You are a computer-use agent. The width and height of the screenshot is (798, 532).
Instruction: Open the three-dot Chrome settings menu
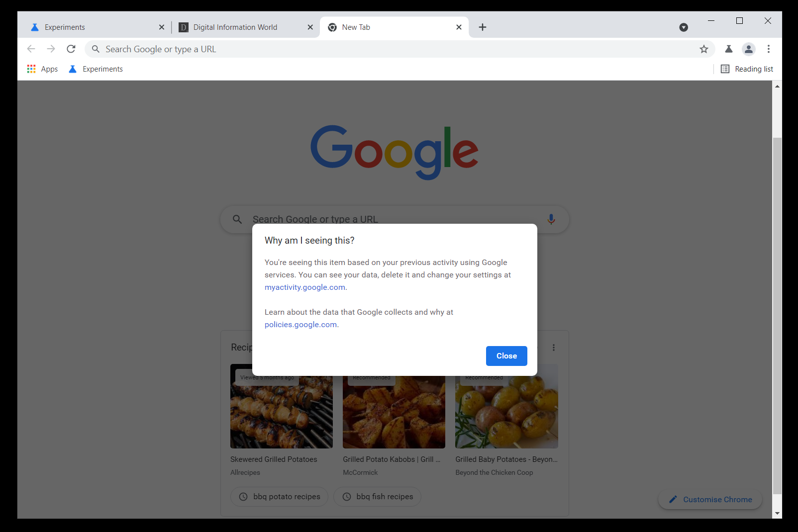[768, 49]
